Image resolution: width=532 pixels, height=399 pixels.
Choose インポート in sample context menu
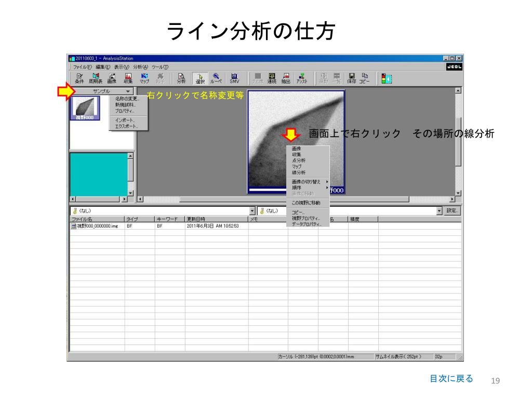coord(125,120)
